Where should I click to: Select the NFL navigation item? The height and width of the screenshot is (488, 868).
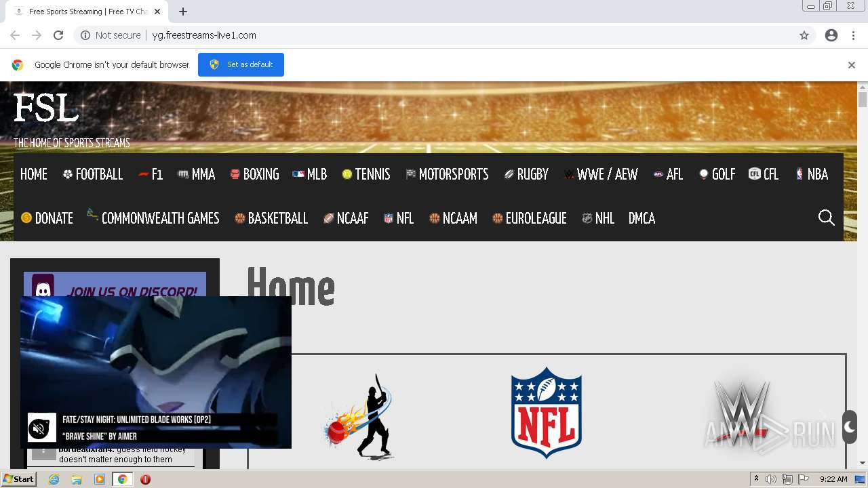(399, 218)
